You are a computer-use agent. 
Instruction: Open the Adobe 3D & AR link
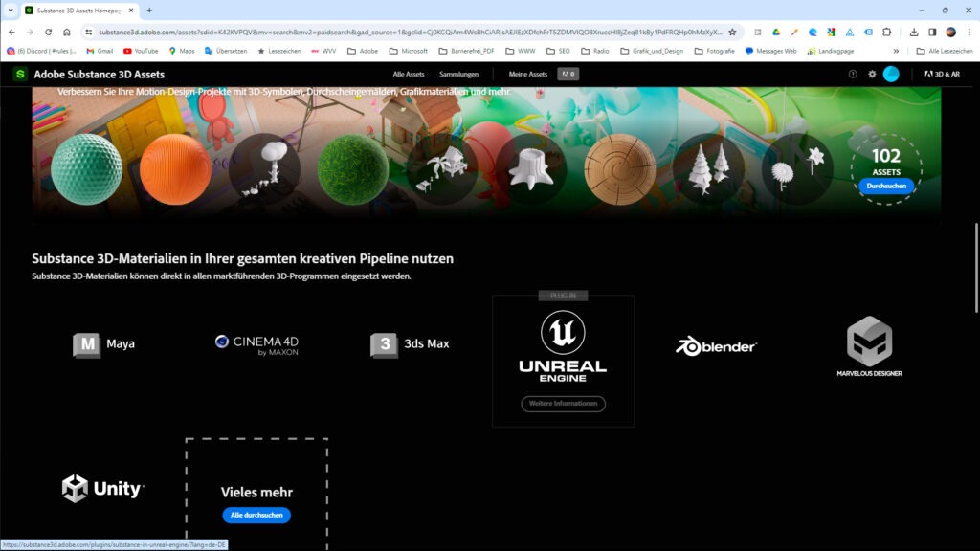click(942, 75)
